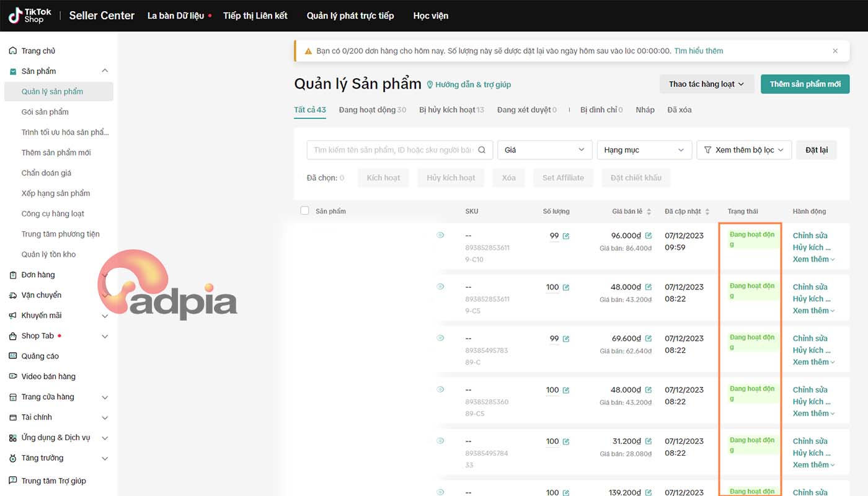Click the Đơn hàng sidebar icon
Viewport: 868px width, 496px height.
13,275
